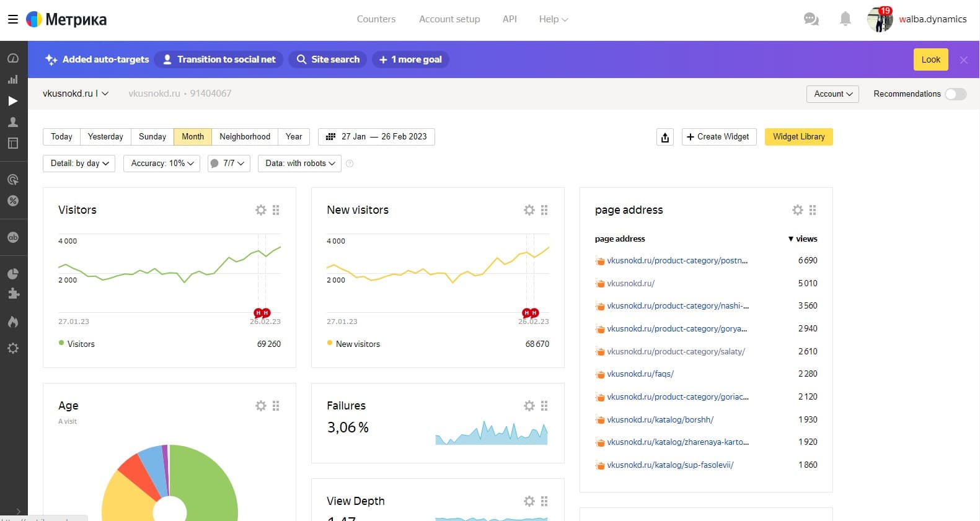Open settings gear of page address widget

coord(797,210)
